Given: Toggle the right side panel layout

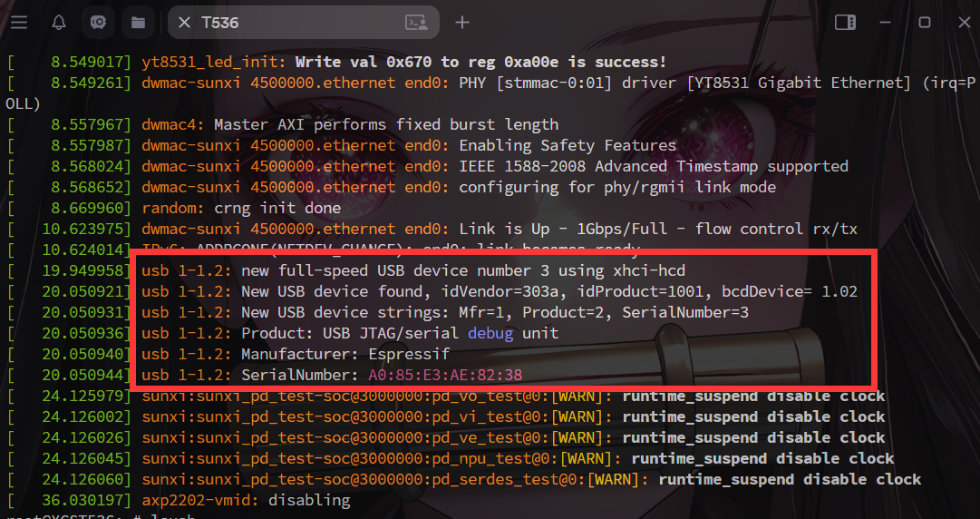Looking at the screenshot, I should coord(845,23).
